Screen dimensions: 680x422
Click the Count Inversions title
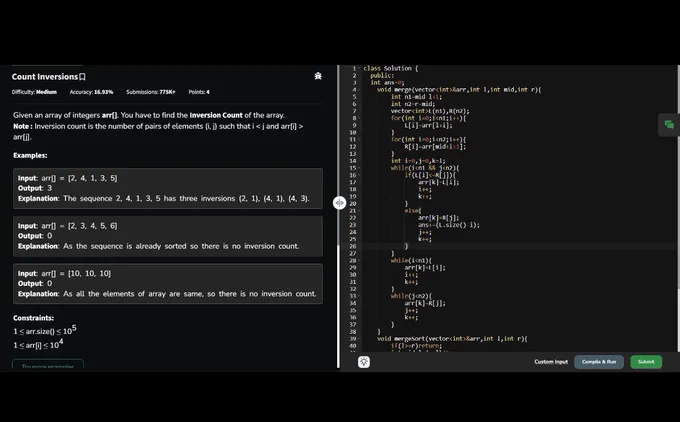(x=45, y=77)
